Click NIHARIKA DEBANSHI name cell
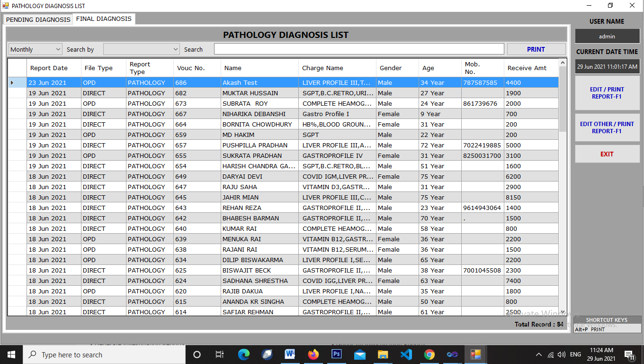 pyautogui.click(x=259, y=114)
